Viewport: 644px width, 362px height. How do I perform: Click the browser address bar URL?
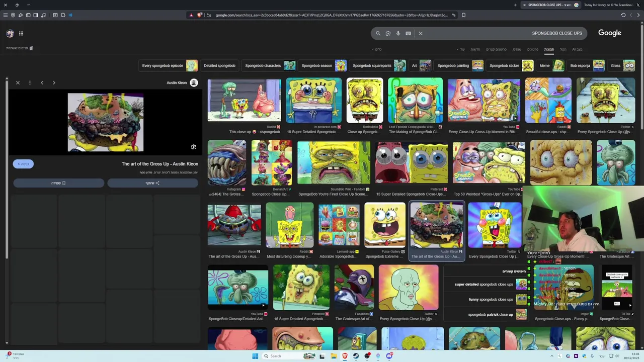(331, 15)
